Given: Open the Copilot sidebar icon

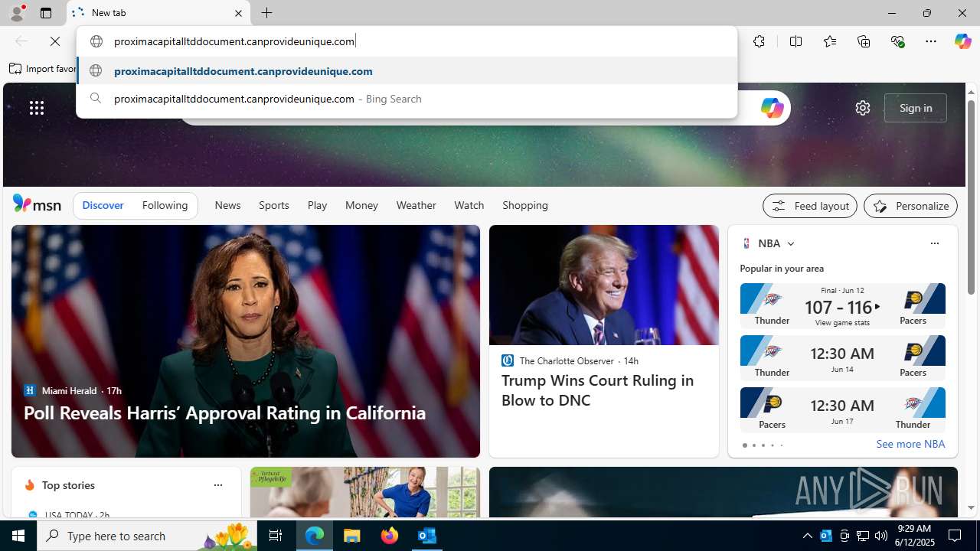Looking at the screenshot, I should pyautogui.click(x=962, y=41).
